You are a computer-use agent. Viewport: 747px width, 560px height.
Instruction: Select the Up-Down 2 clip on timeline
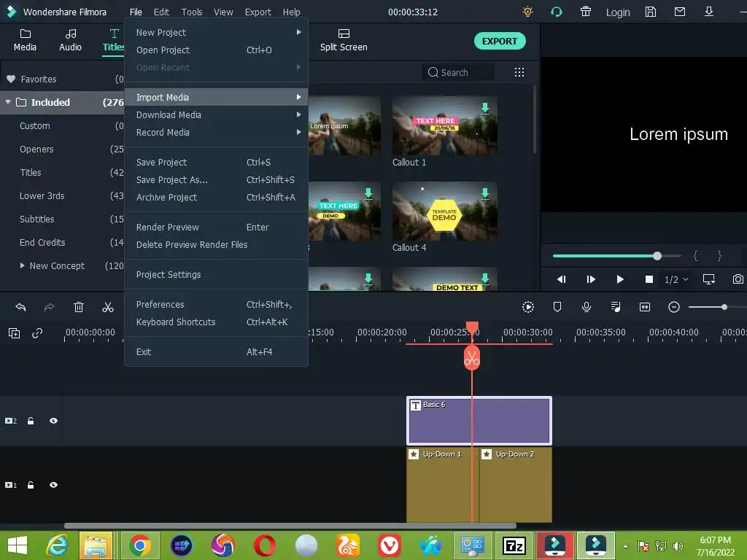(x=516, y=484)
